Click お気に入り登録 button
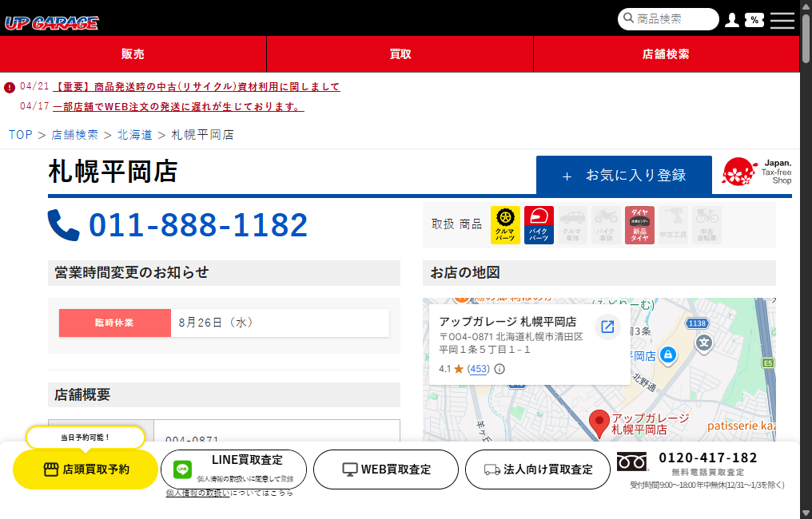Screen dimensions: 812x519 point(624,176)
